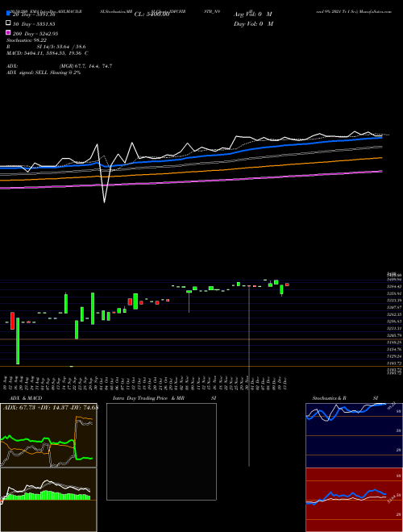403x532 pixels.
Task: Click the 'Day Vol: 0 M' label
Action: pyautogui.click(x=253, y=24)
